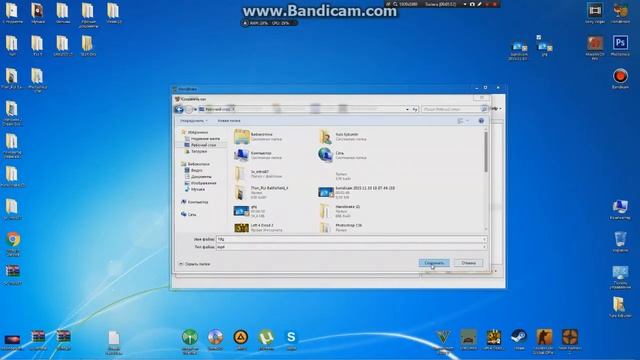Click the red record button in Bandicam bar
The height and width of the screenshot is (360, 640).
coord(495,4)
